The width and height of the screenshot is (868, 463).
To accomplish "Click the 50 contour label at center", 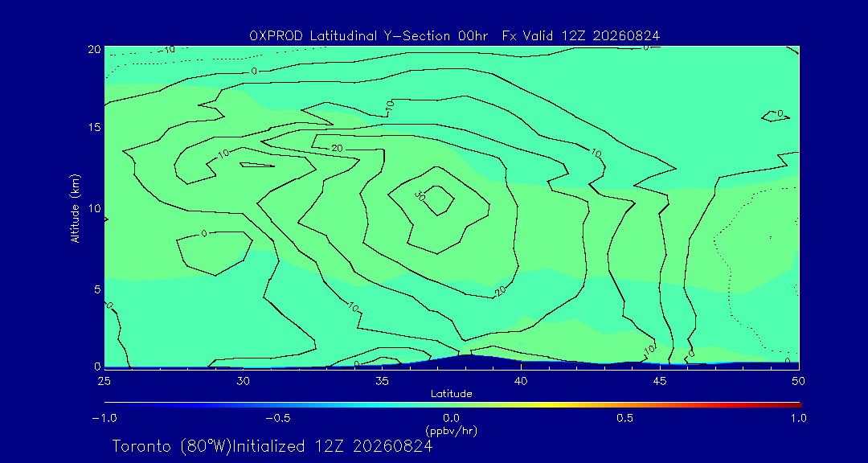I will pyautogui.click(x=420, y=195).
